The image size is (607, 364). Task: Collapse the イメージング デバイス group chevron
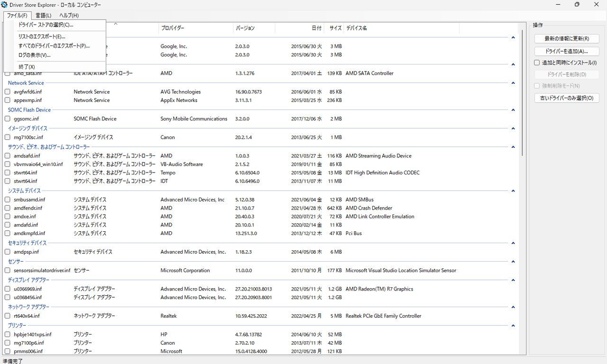tap(513, 128)
